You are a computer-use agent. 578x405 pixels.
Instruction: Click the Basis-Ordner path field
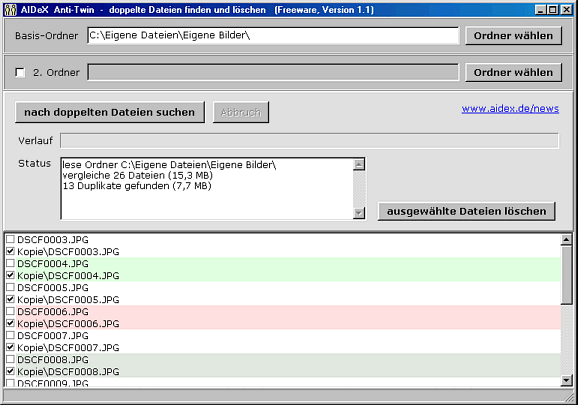click(x=273, y=35)
